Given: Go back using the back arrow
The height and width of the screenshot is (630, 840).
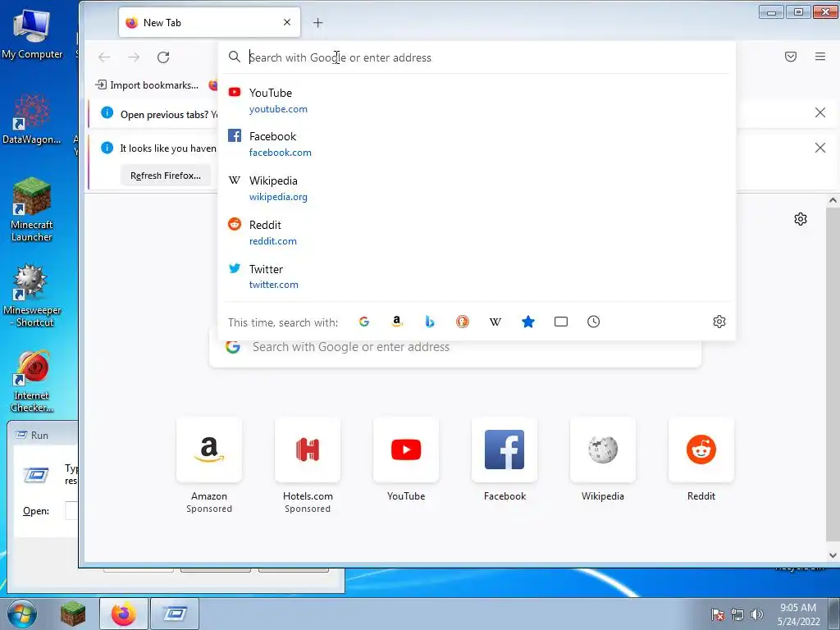Looking at the screenshot, I should pyautogui.click(x=104, y=57).
